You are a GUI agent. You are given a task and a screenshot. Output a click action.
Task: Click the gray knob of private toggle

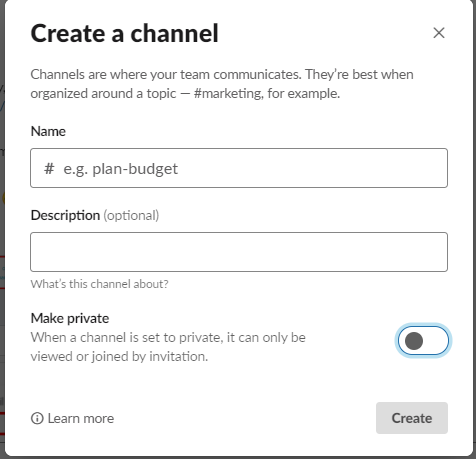tap(414, 341)
